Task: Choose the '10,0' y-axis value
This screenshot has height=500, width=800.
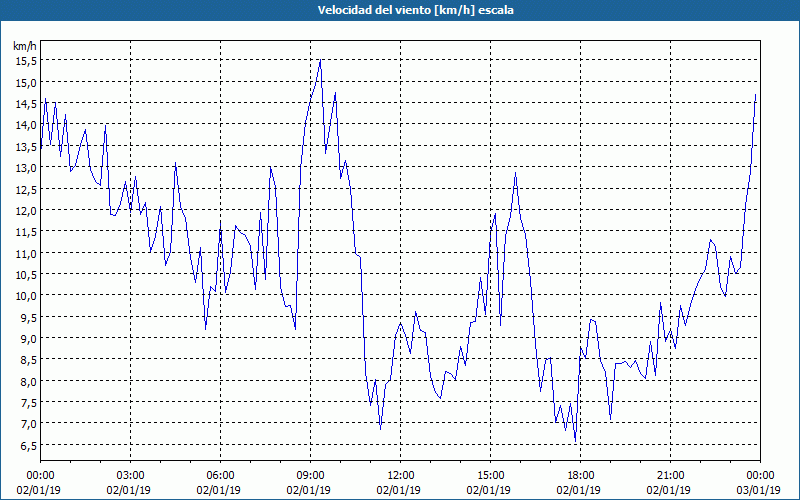Action: click(x=26, y=295)
